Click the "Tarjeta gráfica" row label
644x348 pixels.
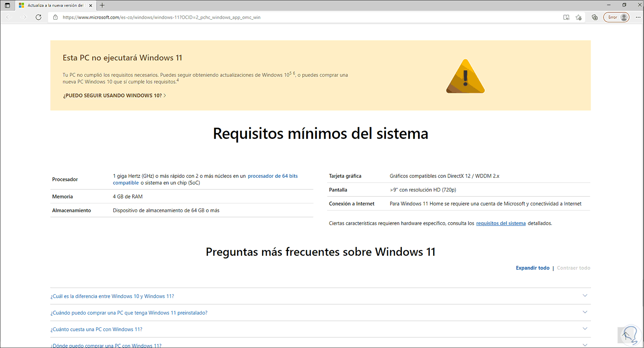(345, 176)
